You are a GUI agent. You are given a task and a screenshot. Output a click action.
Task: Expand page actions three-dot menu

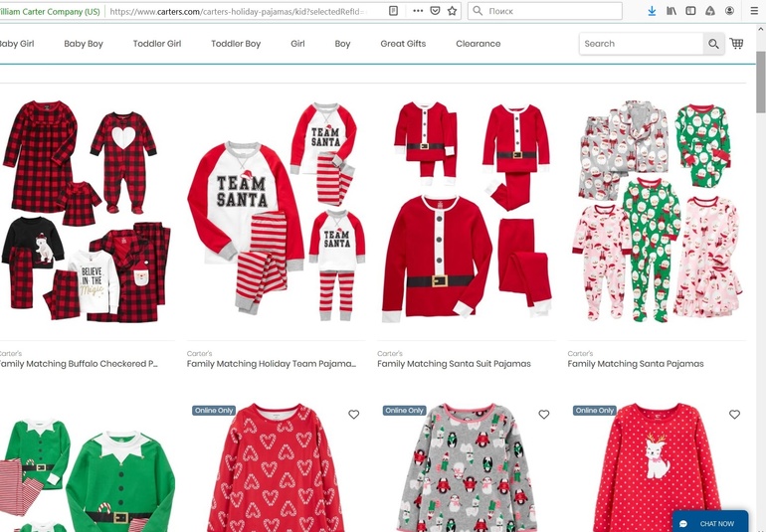(417, 11)
